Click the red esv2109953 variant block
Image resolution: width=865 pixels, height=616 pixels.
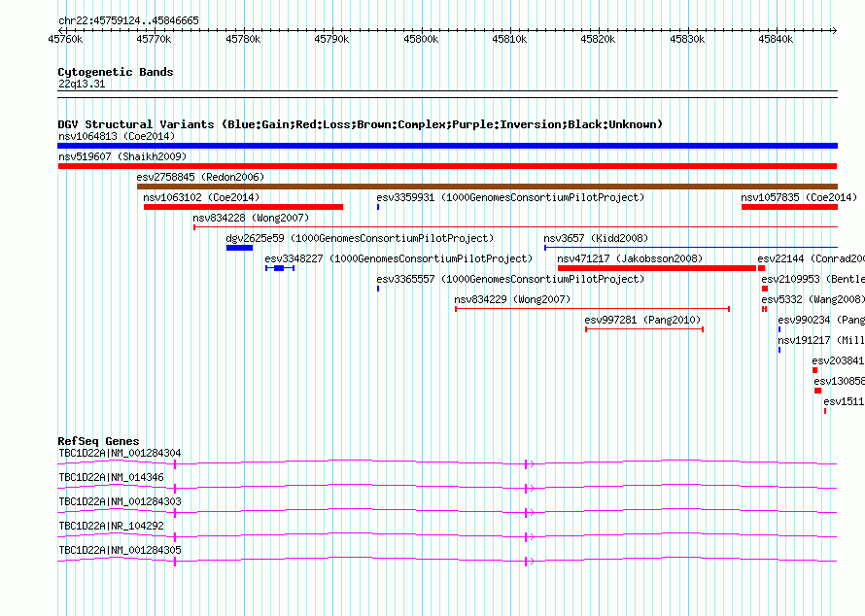coord(765,289)
